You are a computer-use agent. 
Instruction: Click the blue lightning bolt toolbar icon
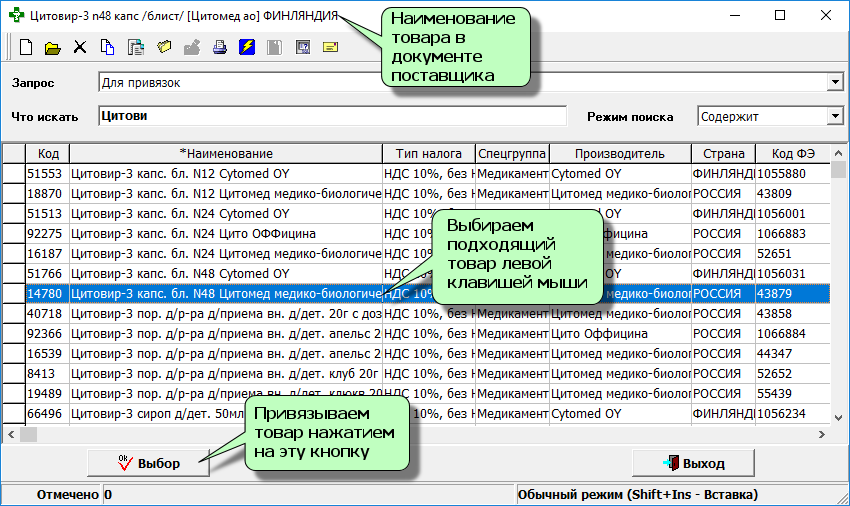click(x=246, y=47)
